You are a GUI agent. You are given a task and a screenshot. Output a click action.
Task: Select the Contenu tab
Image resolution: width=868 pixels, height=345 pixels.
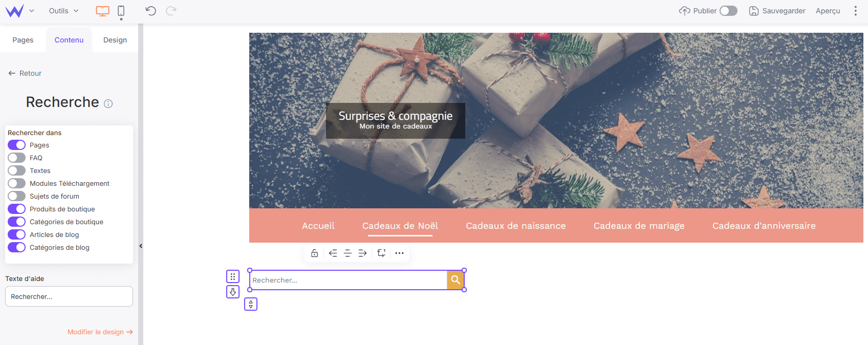click(69, 40)
